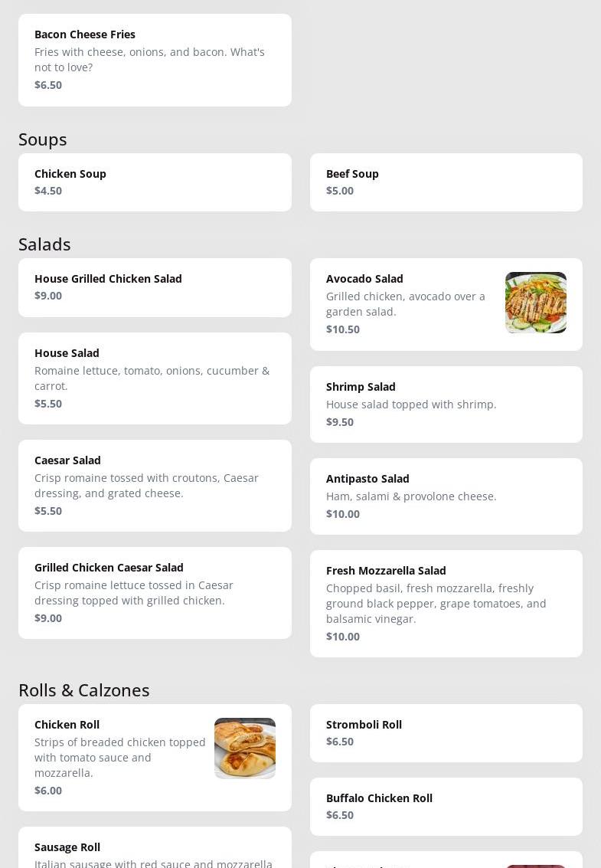Viewport: 601px width, 868px height.
Task: Pick the Caesar Salad menu item
Action: [x=155, y=486]
